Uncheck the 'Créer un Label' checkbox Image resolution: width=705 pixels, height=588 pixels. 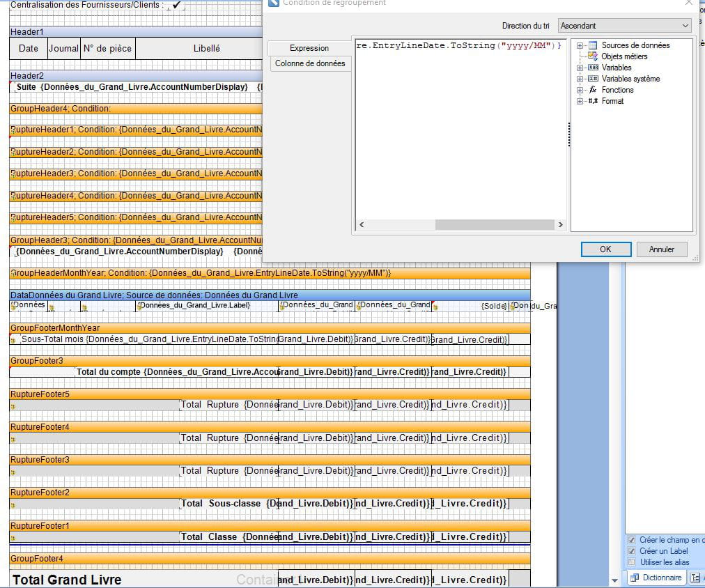(x=632, y=551)
